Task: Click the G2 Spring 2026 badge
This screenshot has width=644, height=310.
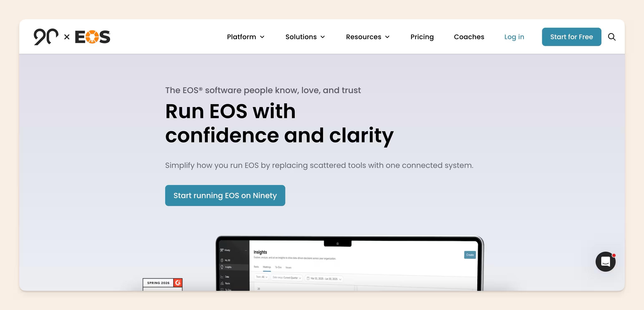Action: coord(162,284)
